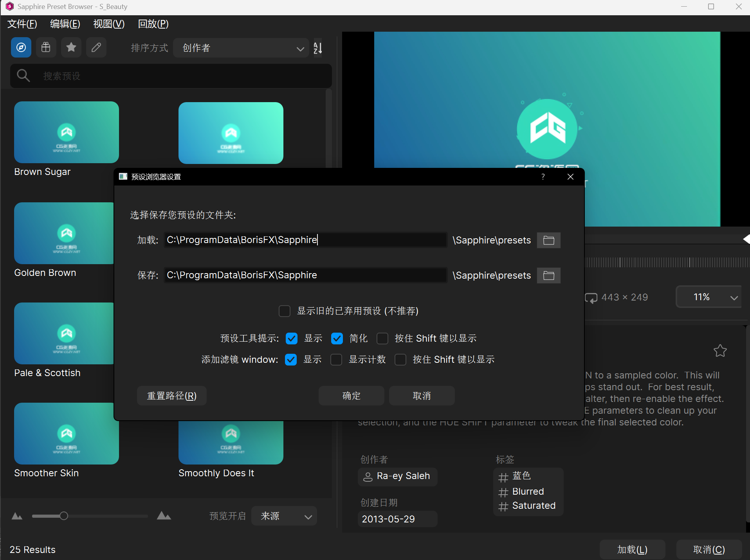750x560 pixels.
Task: Browse load folder with folder icon
Action: [x=548, y=240]
